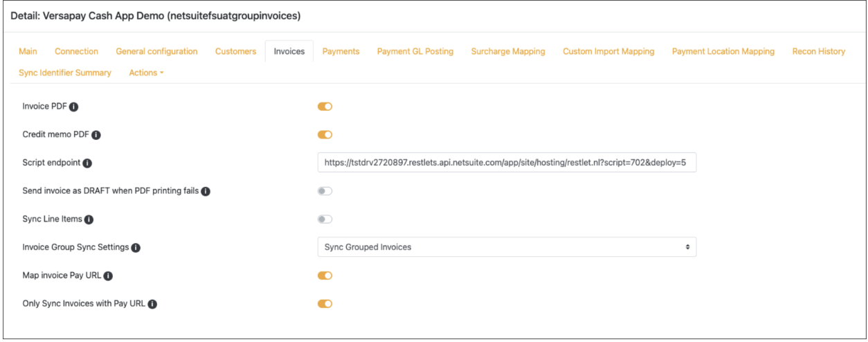
Task: Toggle the Invoice PDF switch off
Action: (325, 107)
